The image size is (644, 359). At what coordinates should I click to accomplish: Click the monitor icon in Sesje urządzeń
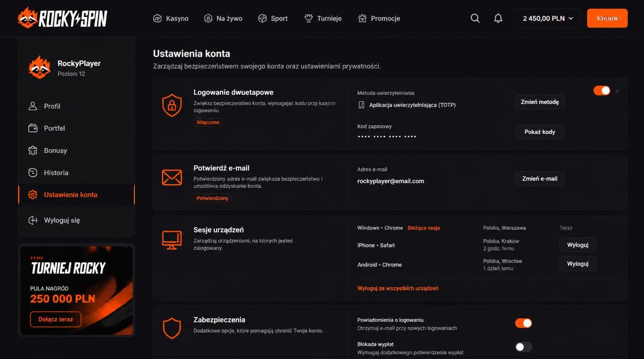[x=172, y=240]
